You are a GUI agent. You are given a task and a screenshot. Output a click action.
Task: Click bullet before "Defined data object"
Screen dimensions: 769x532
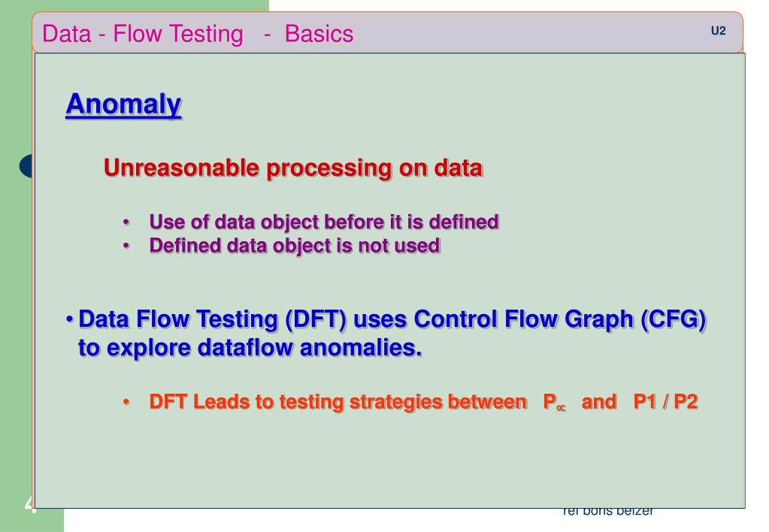pos(126,246)
